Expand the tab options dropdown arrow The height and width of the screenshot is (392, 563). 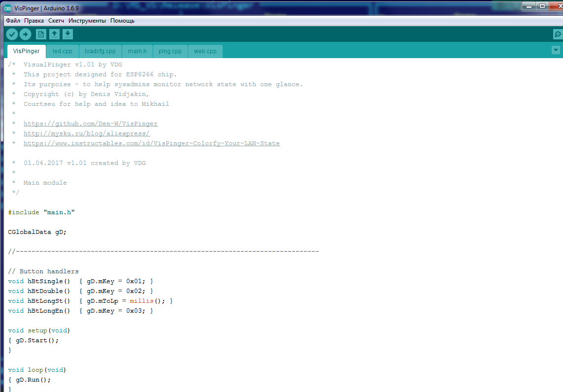pyautogui.click(x=556, y=50)
